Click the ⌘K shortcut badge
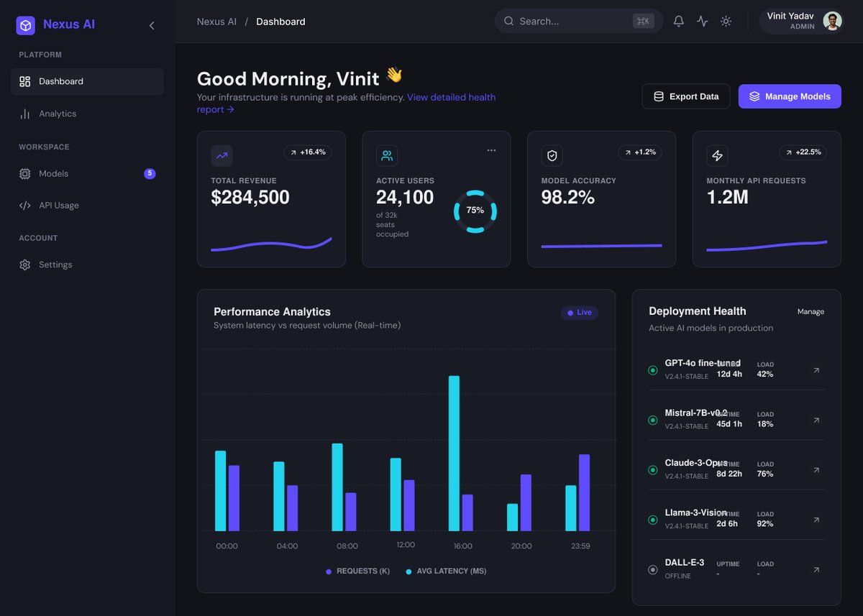Screen dimensions: 863x616 [x=642, y=21]
